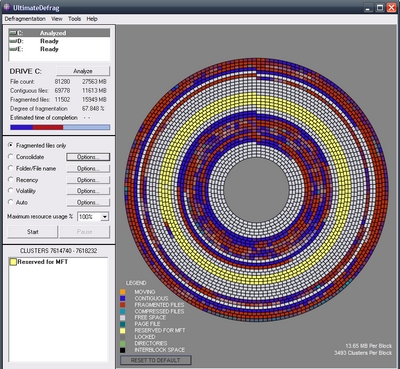Click the Contiguous blue legend swatch
Screen dimensions: 400x369
click(x=123, y=298)
